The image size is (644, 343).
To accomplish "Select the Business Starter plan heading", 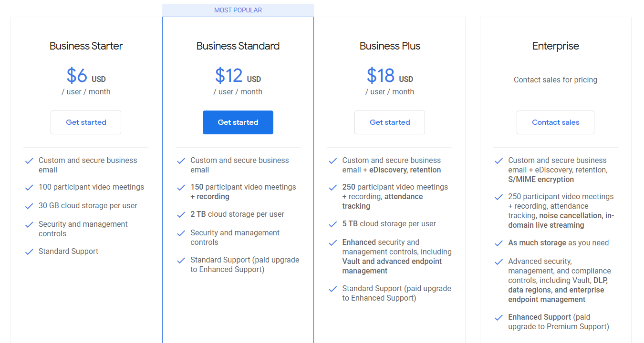I will (x=86, y=46).
